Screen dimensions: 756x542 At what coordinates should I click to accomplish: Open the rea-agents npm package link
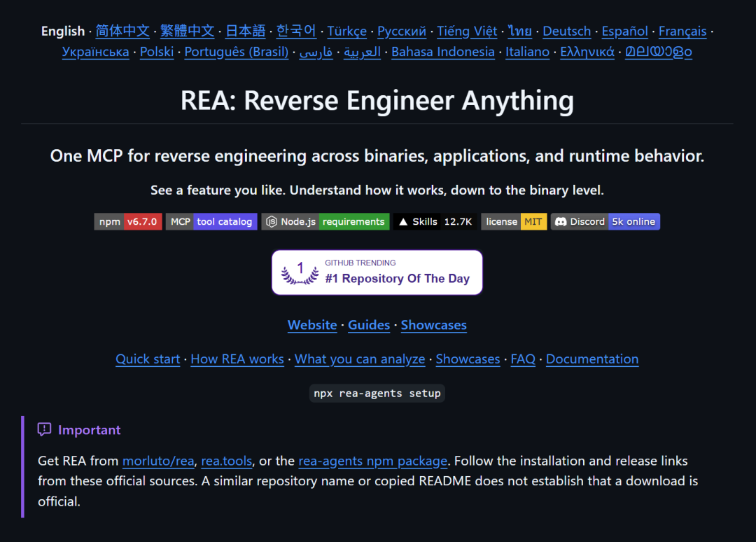tap(372, 461)
